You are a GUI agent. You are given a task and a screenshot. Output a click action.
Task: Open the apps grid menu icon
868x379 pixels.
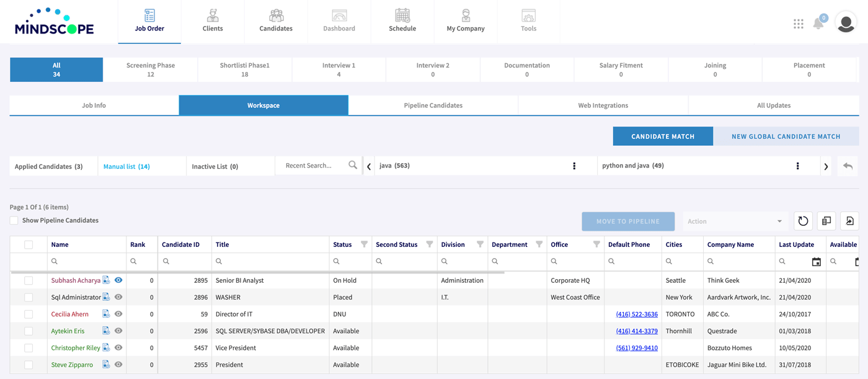tap(799, 24)
